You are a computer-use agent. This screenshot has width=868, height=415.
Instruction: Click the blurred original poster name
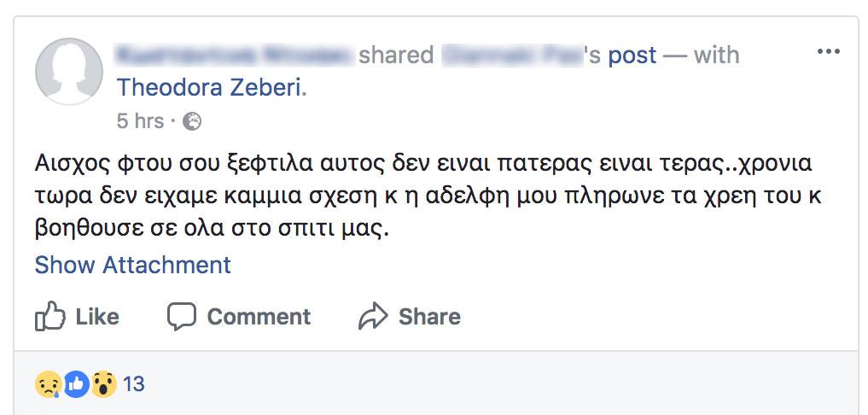pos(512,56)
